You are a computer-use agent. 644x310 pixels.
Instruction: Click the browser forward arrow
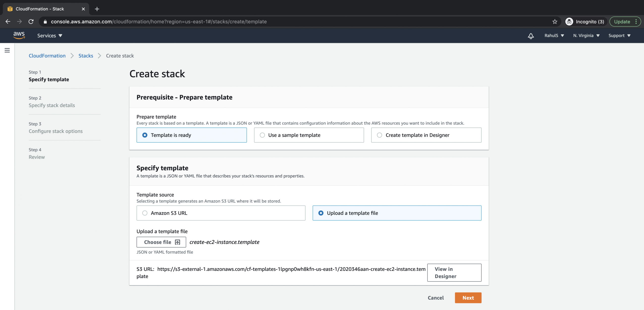[x=19, y=22]
